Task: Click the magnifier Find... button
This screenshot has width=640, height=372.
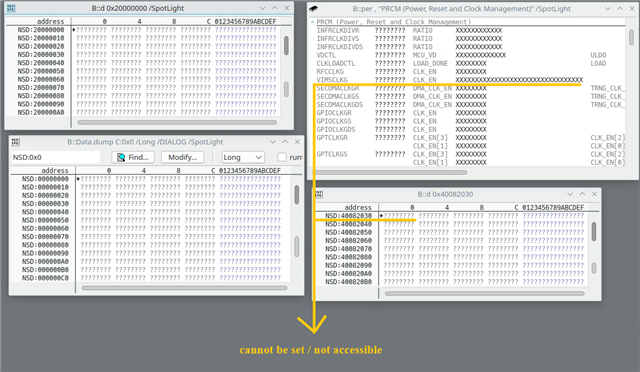Action: coord(133,157)
